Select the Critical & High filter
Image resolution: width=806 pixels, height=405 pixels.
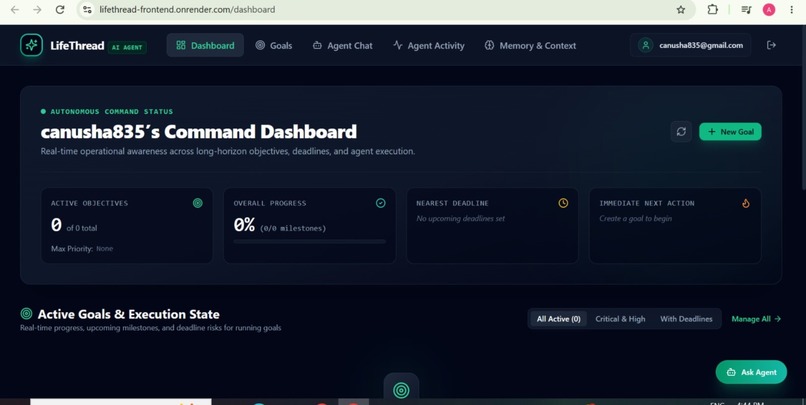click(x=620, y=319)
